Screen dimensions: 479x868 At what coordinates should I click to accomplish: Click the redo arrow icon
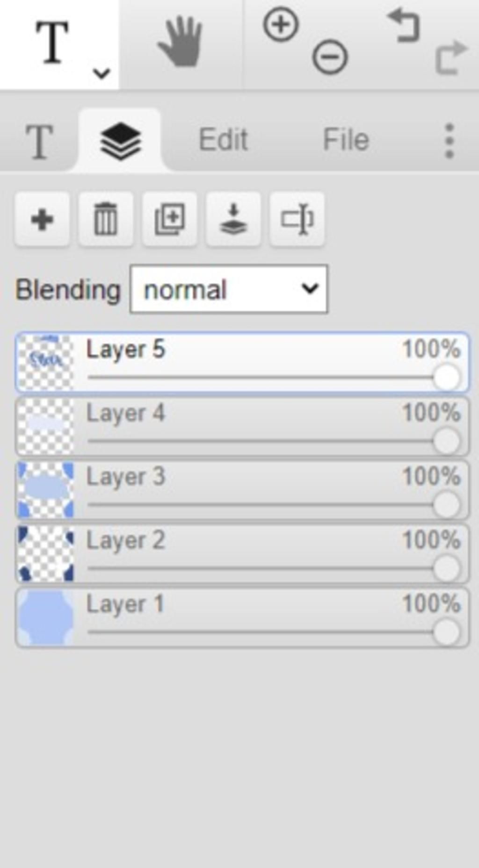pos(451,58)
